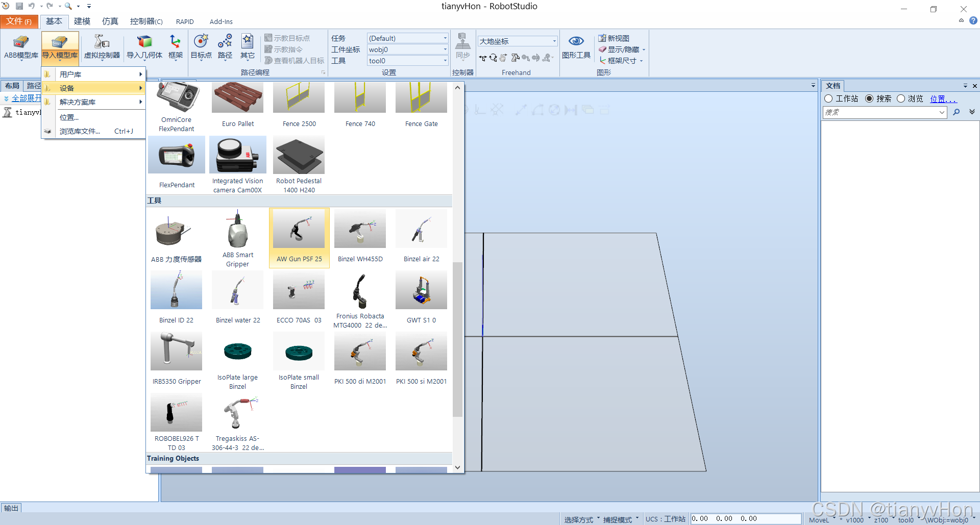Open the document search dropdown arrow
980x525 pixels.
(x=942, y=112)
